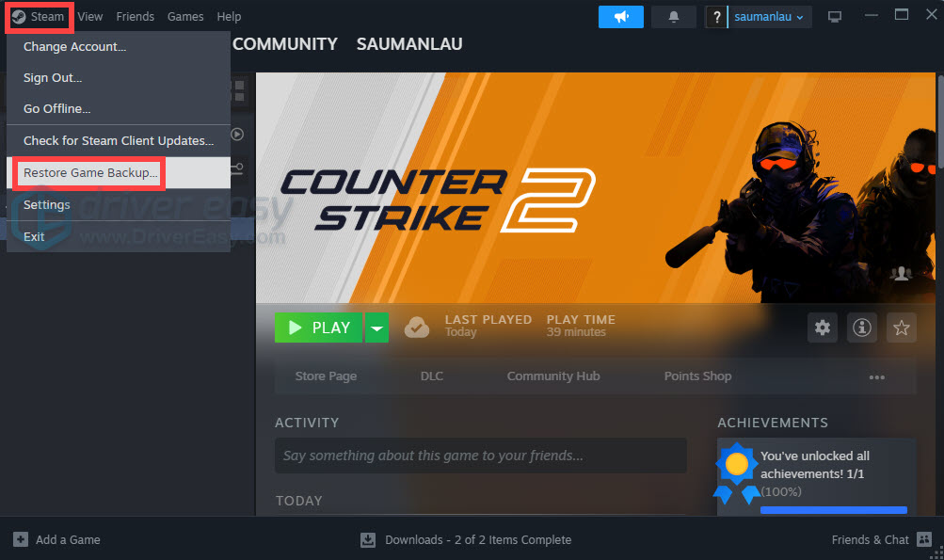The width and height of the screenshot is (944, 560).
Task: Favorite the game using the star icon
Action: click(901, 328)
